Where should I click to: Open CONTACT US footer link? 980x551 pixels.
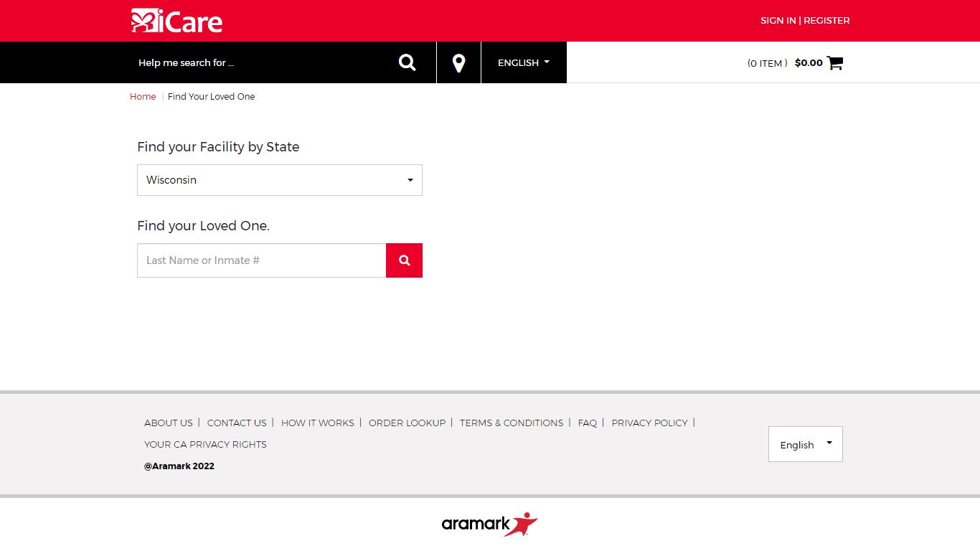click(x=237, y=423)
